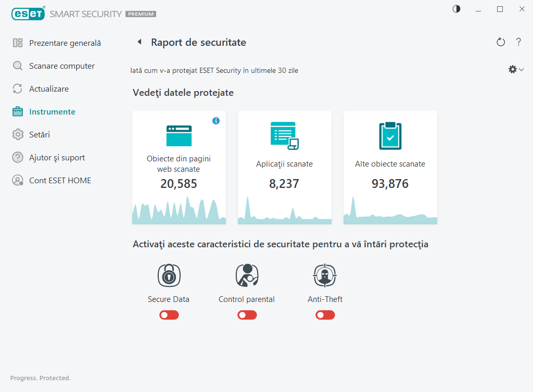Click the Control parental icon
The width and height of the screenshot is (533, 392).
(x=247, y=275)
